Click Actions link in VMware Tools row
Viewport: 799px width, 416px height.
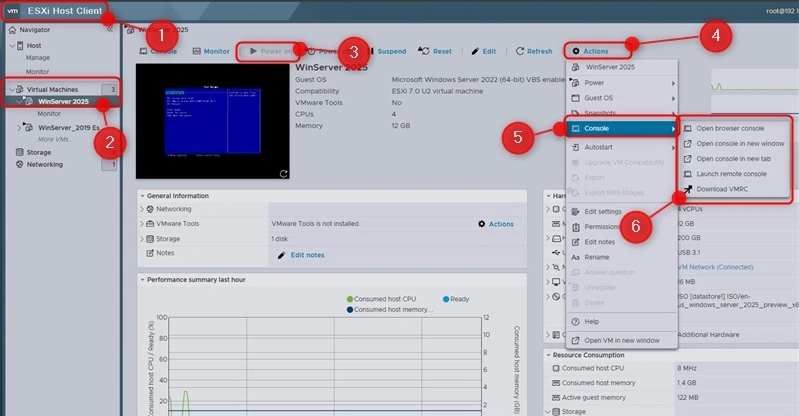click(x=496, y=224)
